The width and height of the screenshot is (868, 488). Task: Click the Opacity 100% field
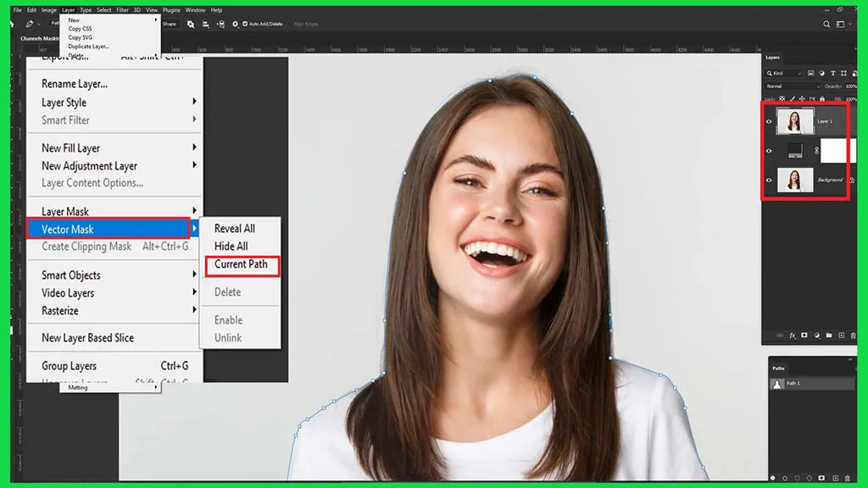point(851,86)
